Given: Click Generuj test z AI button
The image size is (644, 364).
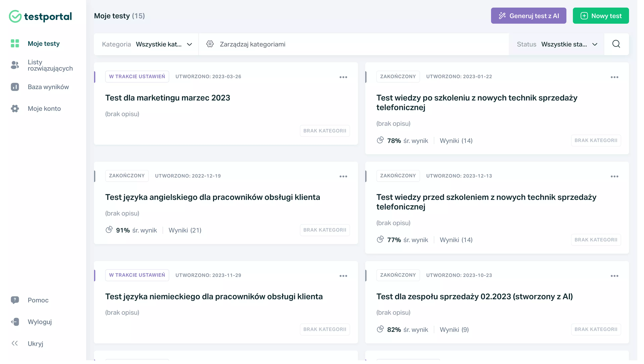Looking at the screenshot, I should click(529, 16).
